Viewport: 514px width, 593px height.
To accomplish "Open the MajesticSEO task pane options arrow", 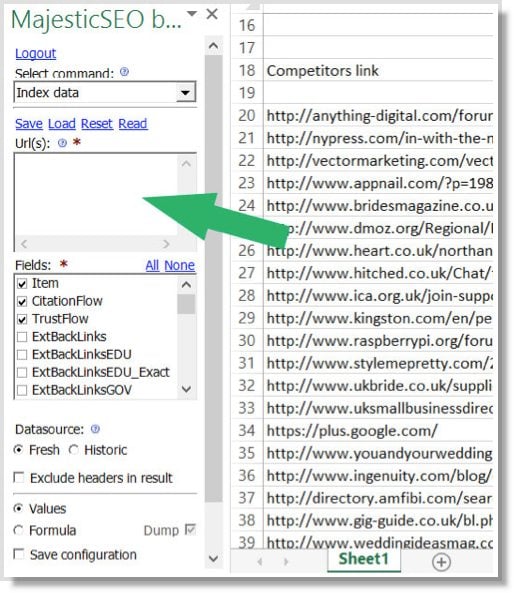I will click(x=192, y=14).
